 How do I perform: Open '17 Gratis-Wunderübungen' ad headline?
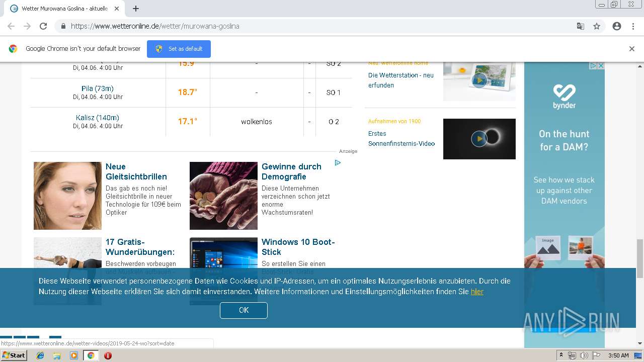pyautogui.click(x=140, y=247)
